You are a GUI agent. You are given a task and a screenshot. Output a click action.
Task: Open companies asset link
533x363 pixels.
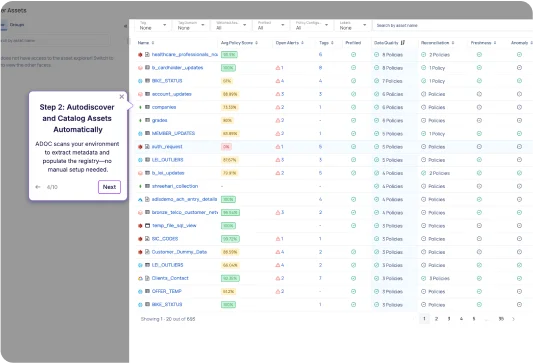[x=164, y=107]
